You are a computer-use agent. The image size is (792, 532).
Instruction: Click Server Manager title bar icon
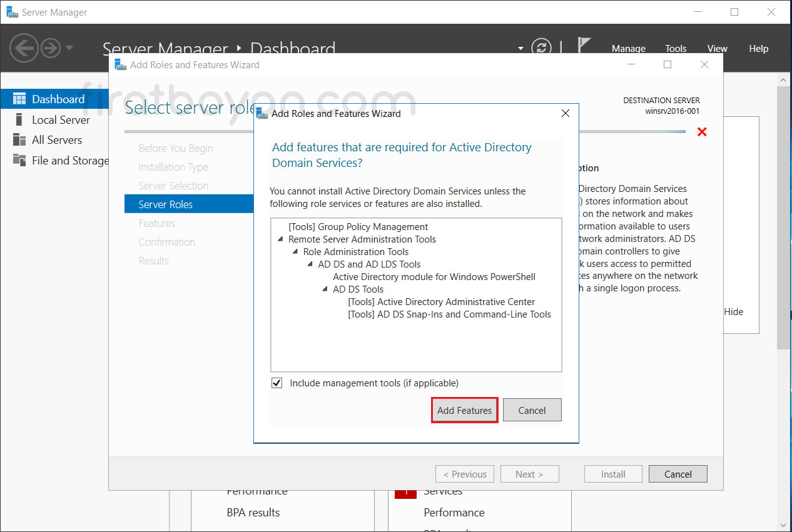(12, 12)
